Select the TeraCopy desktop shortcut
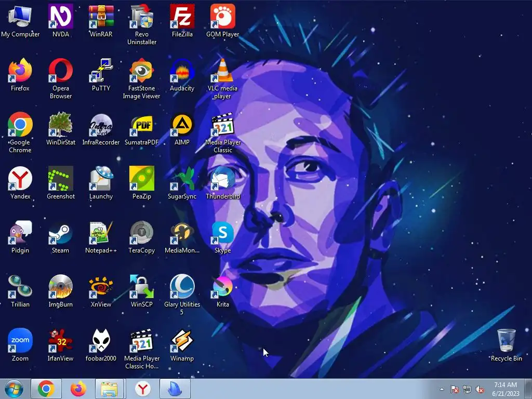532x399 pixels. pos(142,237)
